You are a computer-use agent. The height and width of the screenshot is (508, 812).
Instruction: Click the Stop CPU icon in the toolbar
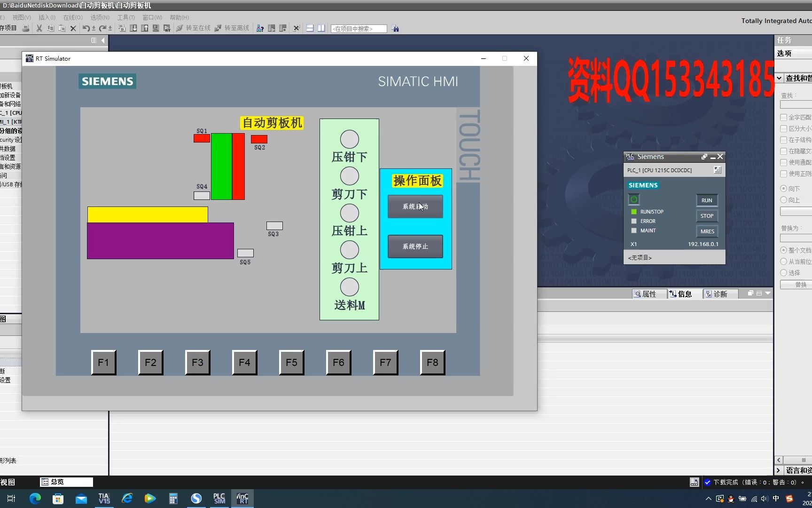click(283, 28)
